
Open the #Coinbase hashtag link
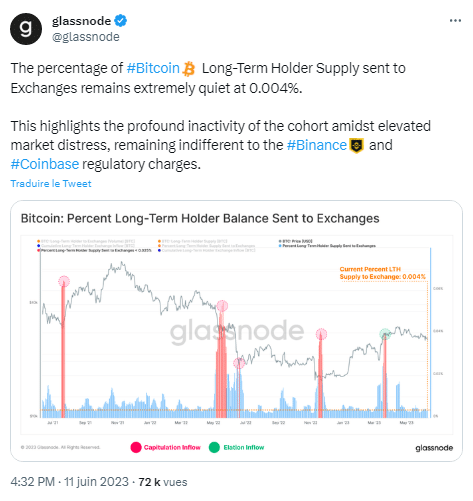coord(45,164)
